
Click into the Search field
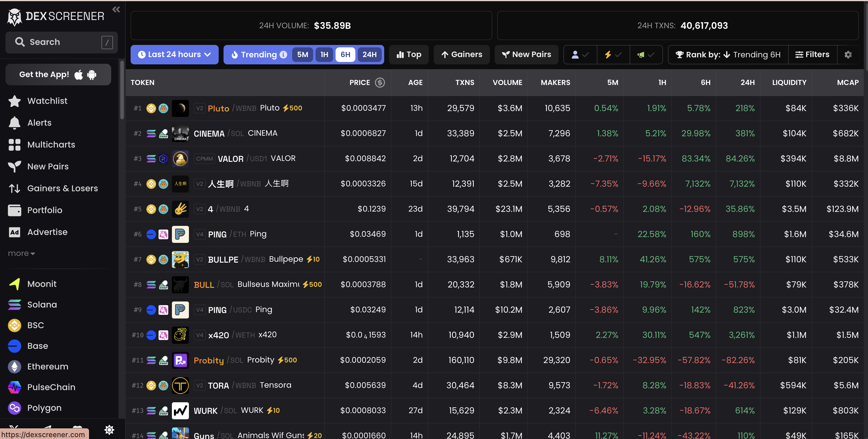tap(61, 42)
